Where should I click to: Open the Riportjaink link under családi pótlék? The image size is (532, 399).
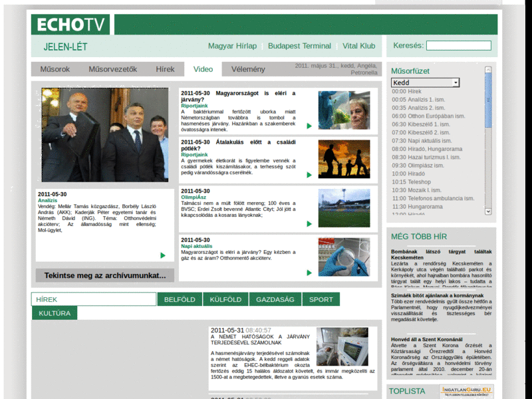[194, 155]
